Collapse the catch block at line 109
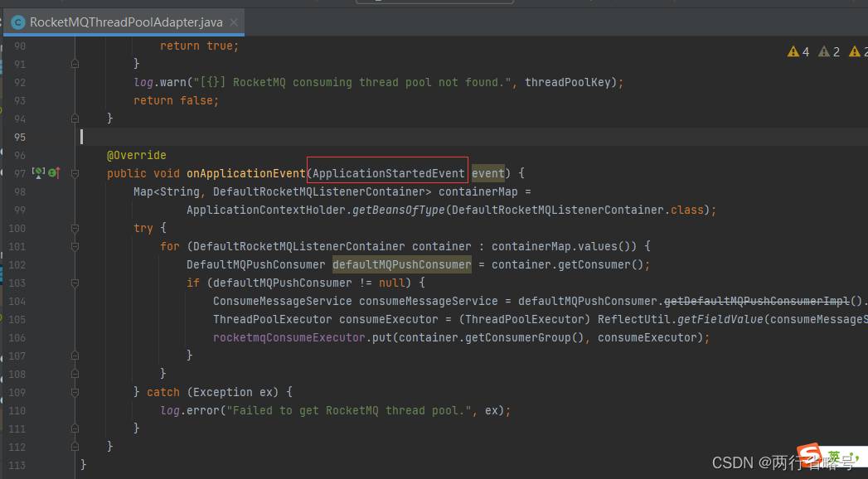 (75, 392)
